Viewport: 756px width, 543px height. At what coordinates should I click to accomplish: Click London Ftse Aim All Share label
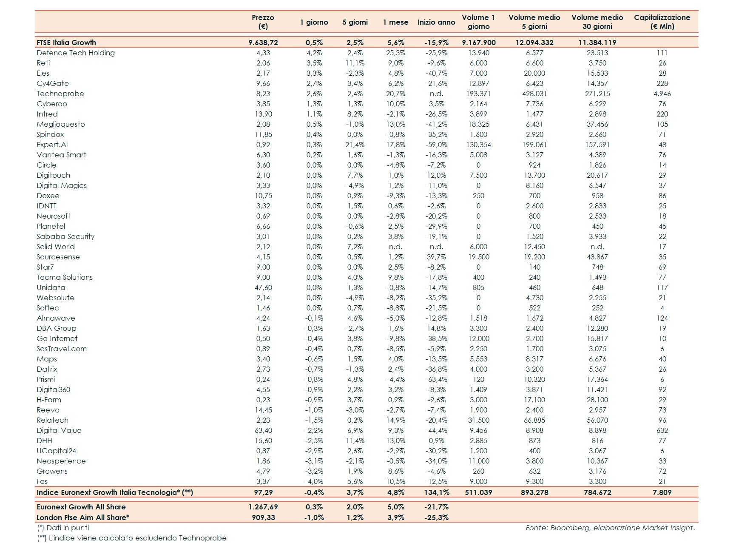(83, 517)
